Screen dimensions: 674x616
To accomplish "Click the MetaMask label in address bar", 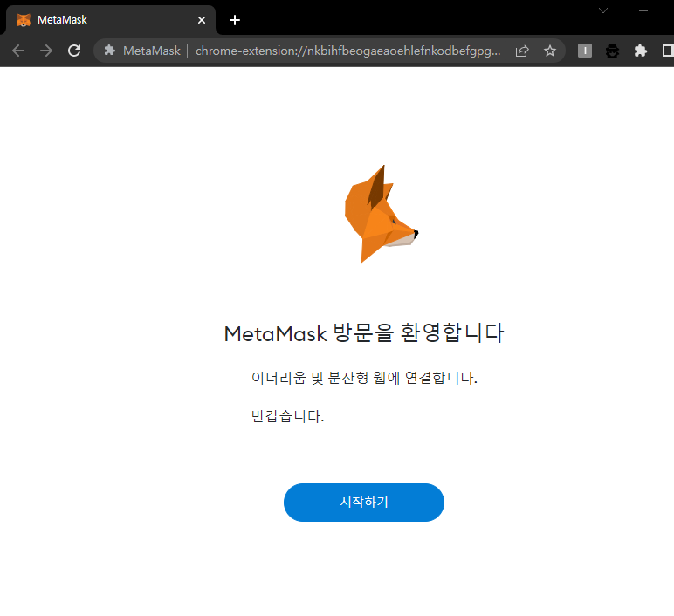I will tap(152, 51).
